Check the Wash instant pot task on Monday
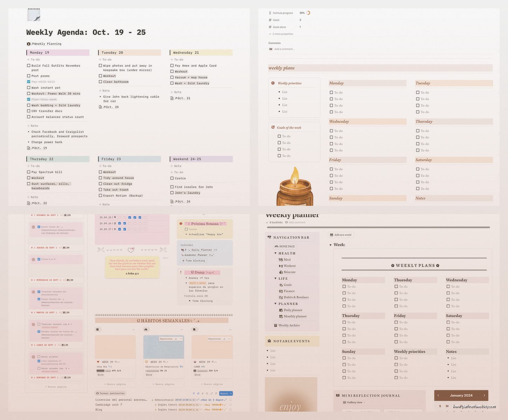Screen dimensions: 508x420 tap(29, 87)
